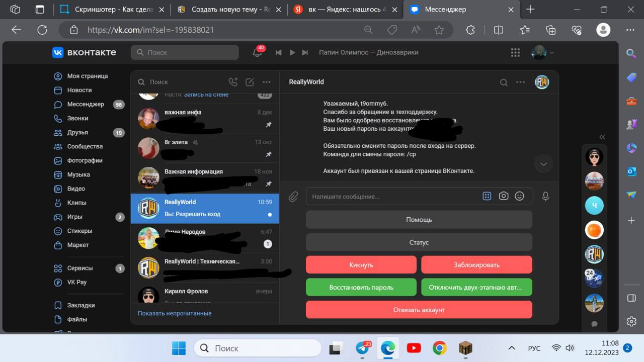Search within the ReallyWorld conversation
This screenshot has height=362, width=644.
pos(504,82)
